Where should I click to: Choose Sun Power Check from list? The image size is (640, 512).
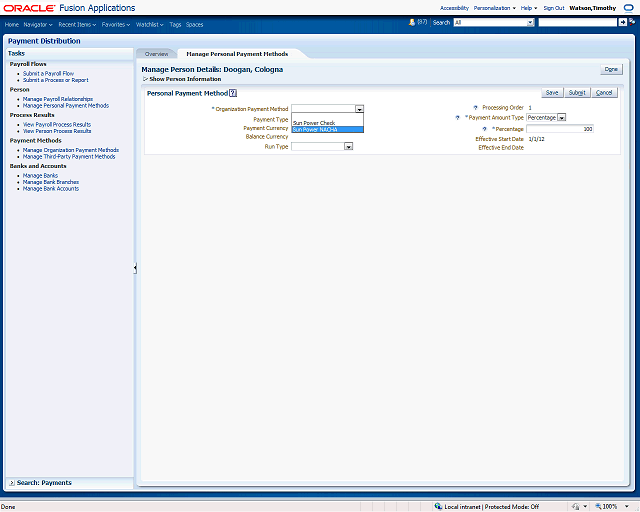(x=313, y=122)
